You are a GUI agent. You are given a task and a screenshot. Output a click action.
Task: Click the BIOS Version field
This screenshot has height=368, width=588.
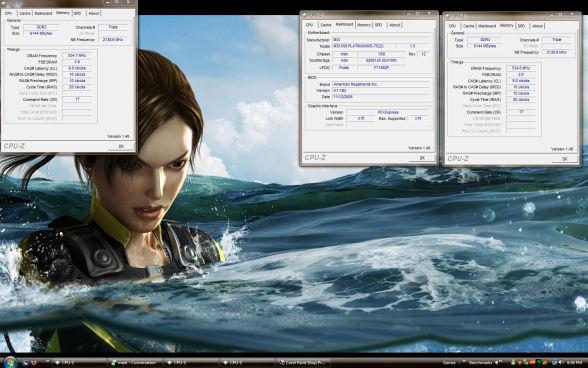point(381,90)
